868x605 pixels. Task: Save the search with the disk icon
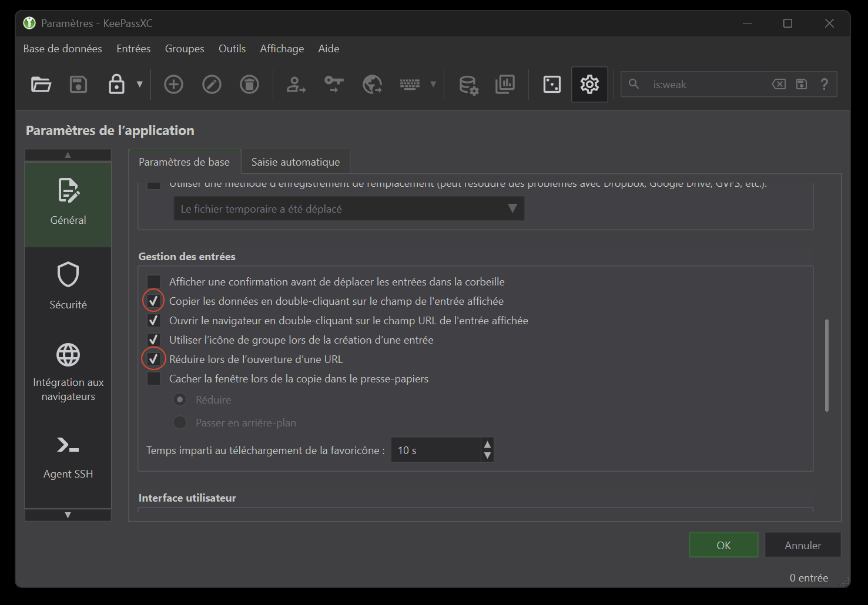coord(802,84)
